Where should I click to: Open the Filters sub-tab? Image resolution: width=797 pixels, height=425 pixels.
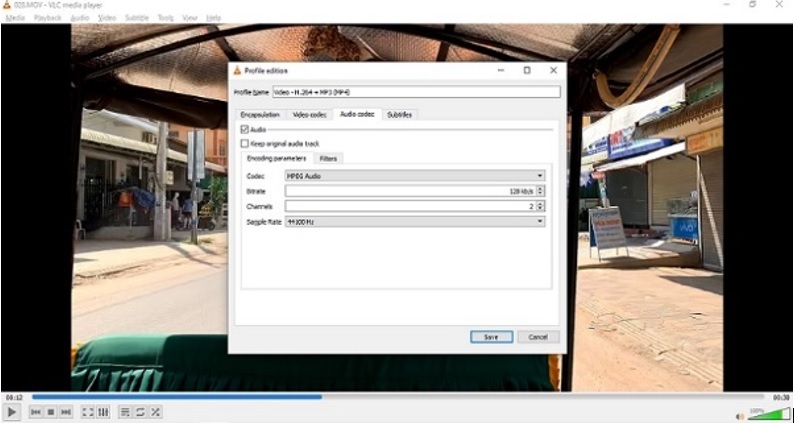[328, 158]
